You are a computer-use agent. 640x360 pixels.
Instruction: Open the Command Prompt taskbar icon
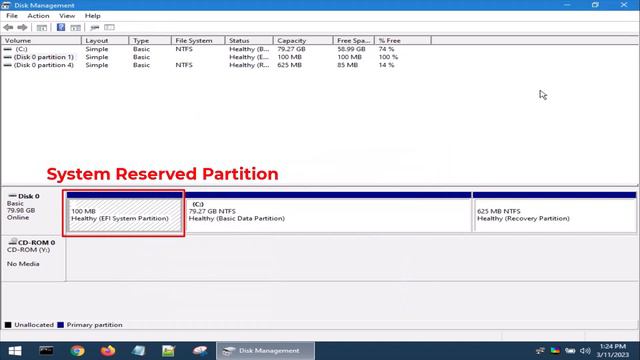pyautogui.click(x=46, y=351)
